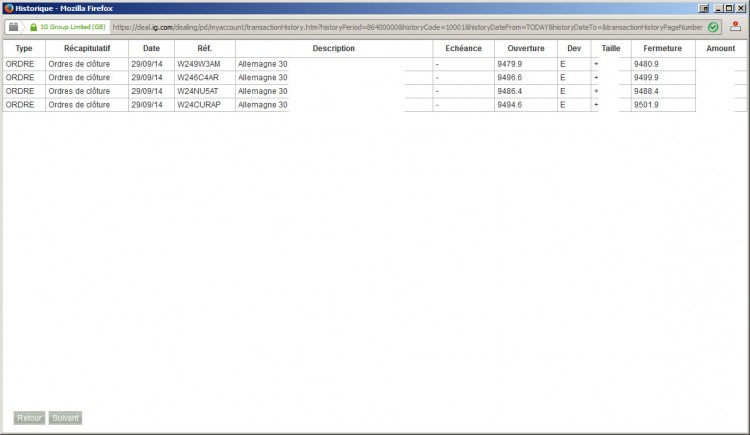Click closing value 9499.9
This screenshot has height=435, width=750.
[646, 78]
